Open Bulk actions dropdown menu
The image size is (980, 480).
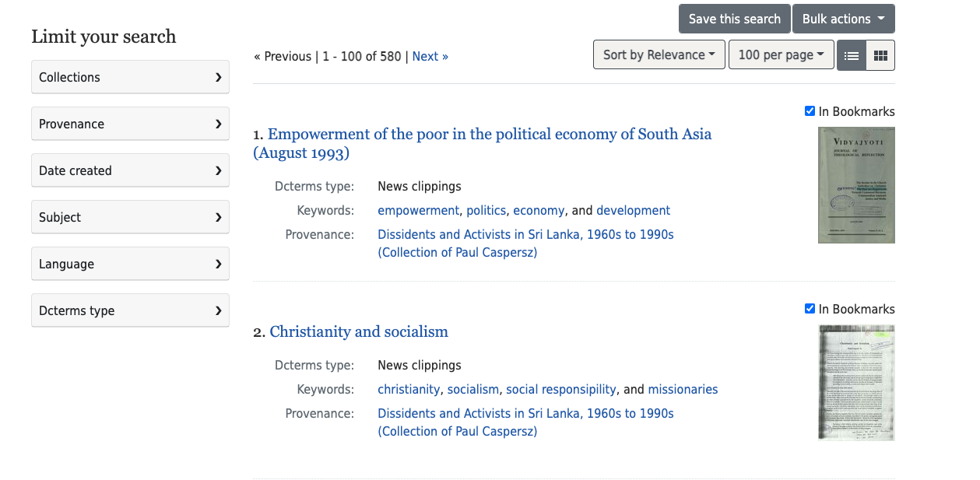coord(843,19)
